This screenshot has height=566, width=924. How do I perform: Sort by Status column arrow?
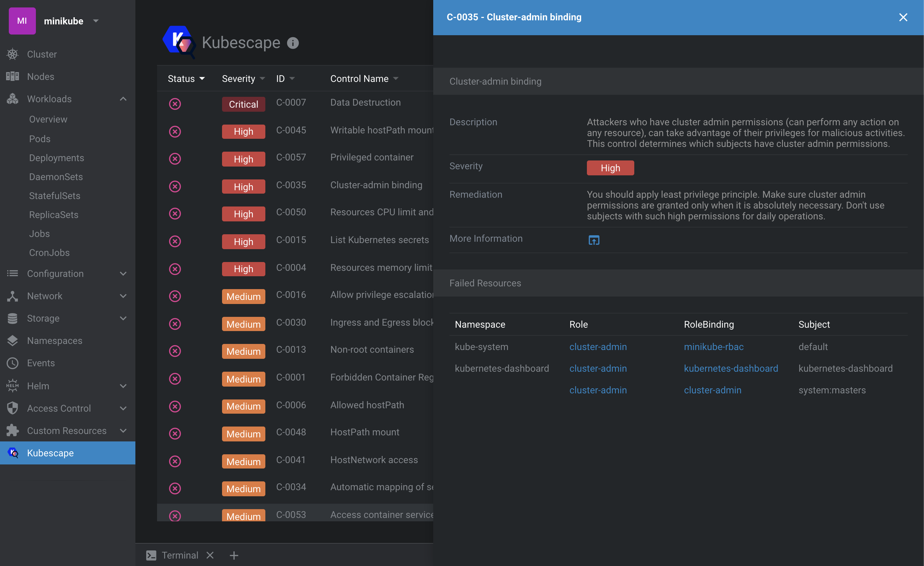202,79
